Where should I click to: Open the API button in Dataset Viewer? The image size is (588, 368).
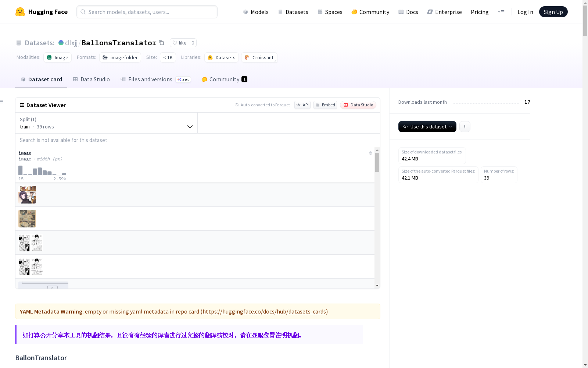(x=302, y=105)
